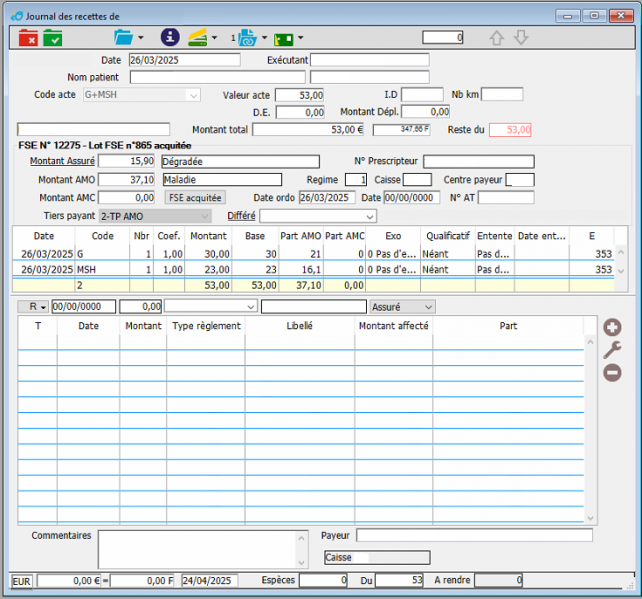Click the wrench edit payment icon
The height and width of the screenshot is (599, 642).
pyautogui.click(x=612, y=350)
